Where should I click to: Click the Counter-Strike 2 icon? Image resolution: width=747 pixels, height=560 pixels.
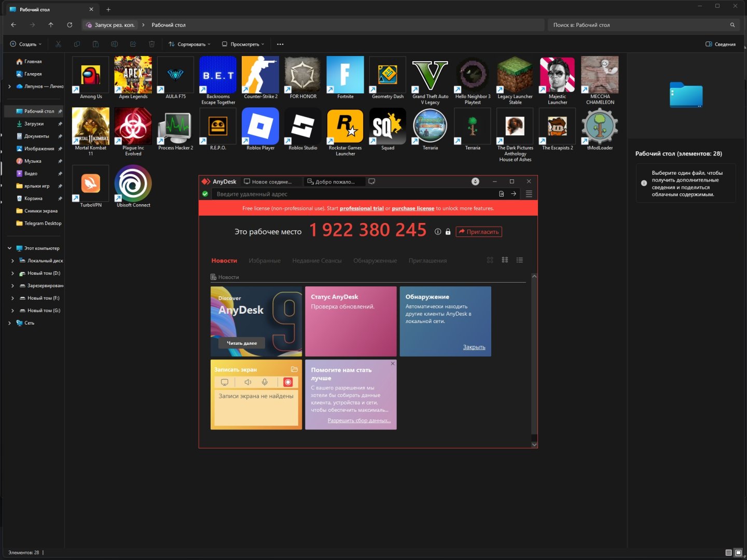[x=260, y=75]
